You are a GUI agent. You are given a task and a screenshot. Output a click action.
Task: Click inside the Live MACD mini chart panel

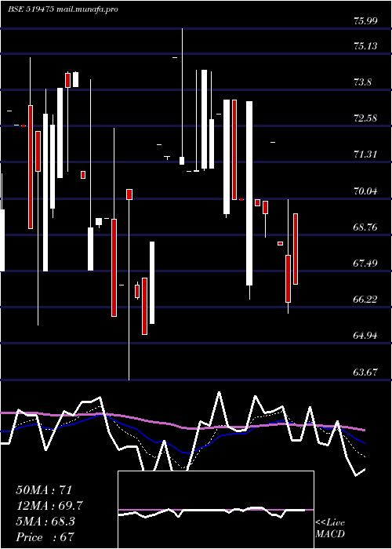(x=216, y=510)
